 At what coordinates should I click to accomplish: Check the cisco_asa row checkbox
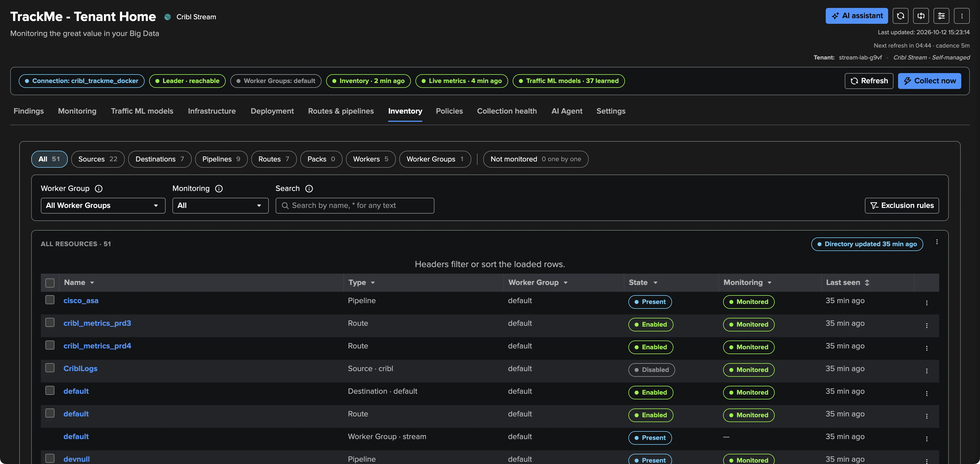click(50, 300)
